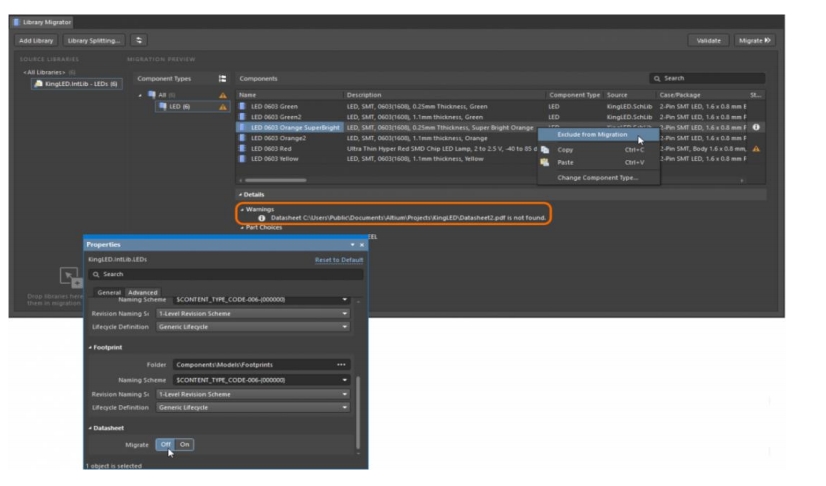The width and height of the screenshot is (826, 486).
Task: Click the Validate button
Action: click(708, 41)
